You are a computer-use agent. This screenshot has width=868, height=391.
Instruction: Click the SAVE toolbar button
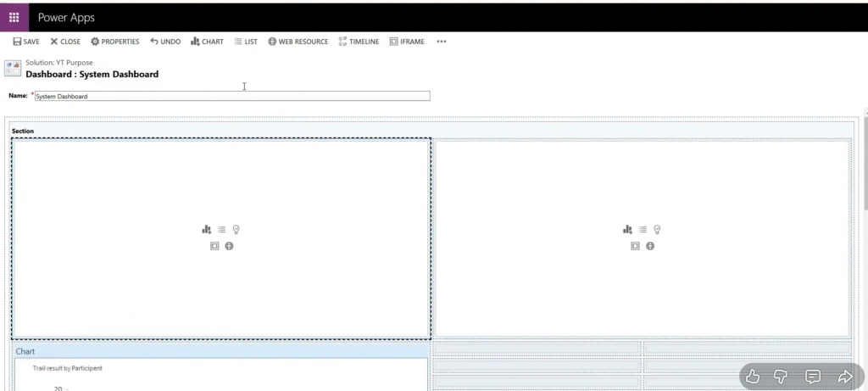pos(26,42)
